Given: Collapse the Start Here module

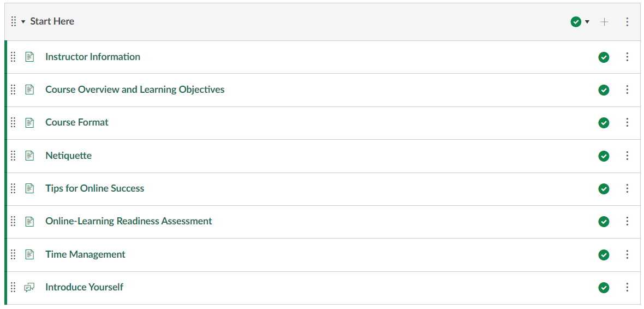Looking at the screenshot, I should tap(23, 22).
